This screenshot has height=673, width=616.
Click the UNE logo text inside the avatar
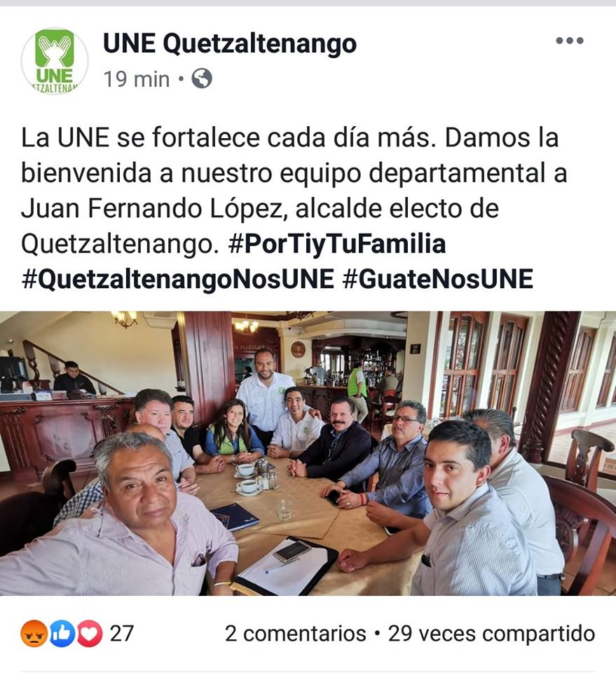[x=55, y=75]
